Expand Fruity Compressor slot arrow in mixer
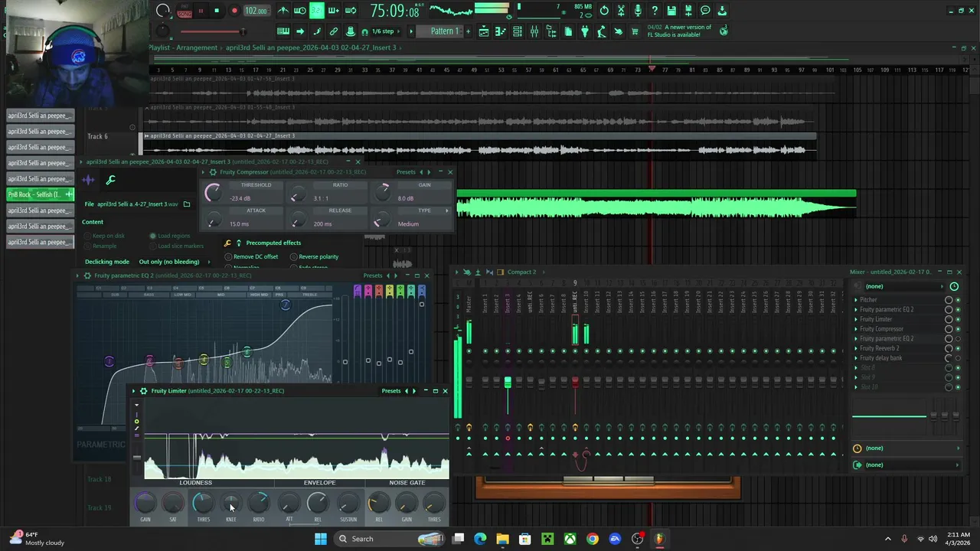 [x=856, y=329]
